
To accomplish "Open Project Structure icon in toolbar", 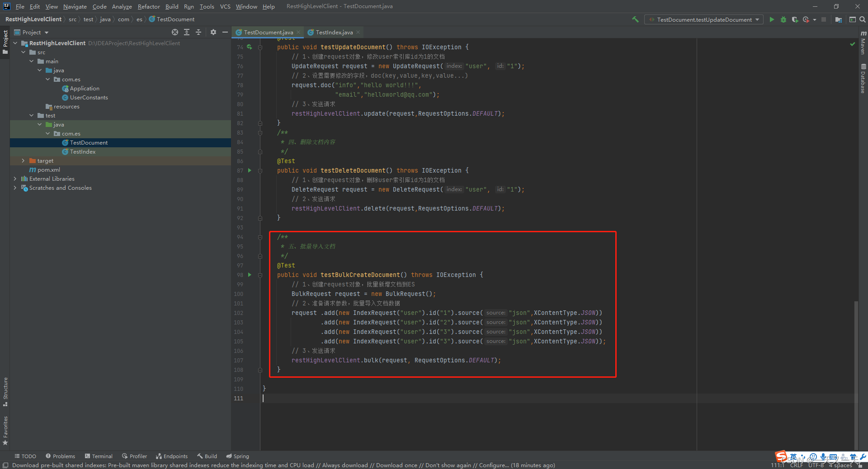I will tap(839, 19).
